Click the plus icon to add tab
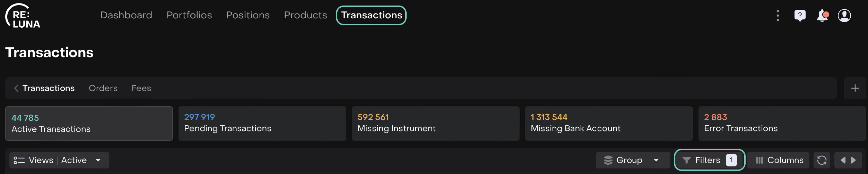 (x=855, y=88)
